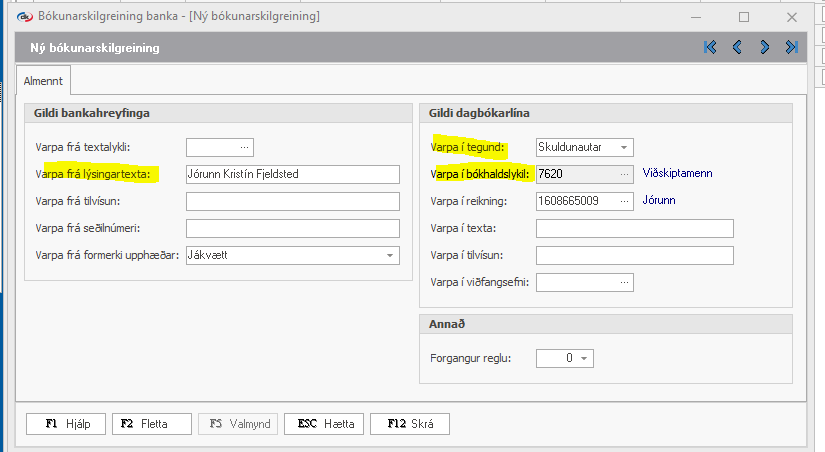Save with the F12 Skrá button
The height and width of the screenshot is (452, 825).
pos(409,424)
